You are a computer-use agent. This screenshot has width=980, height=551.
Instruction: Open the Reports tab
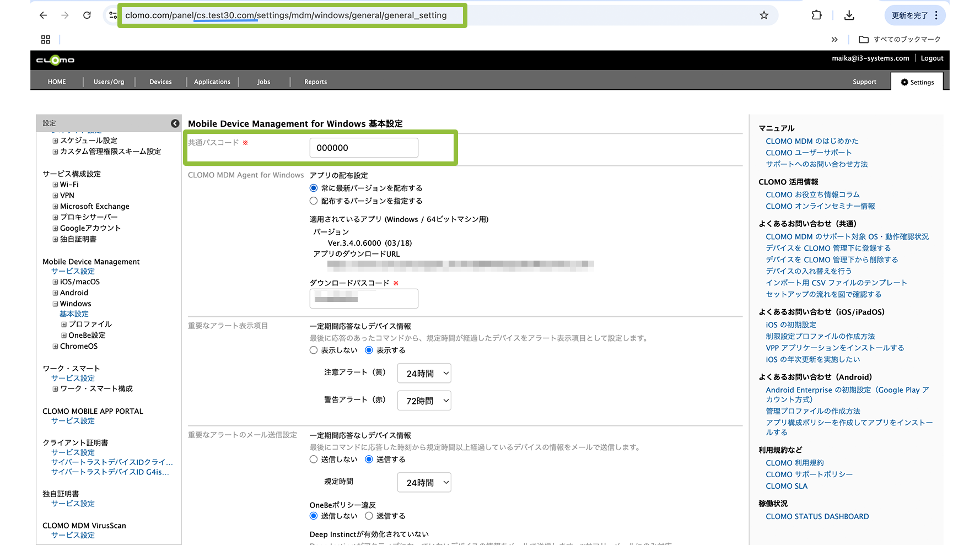pyautogui.click(x=316, y=82)
